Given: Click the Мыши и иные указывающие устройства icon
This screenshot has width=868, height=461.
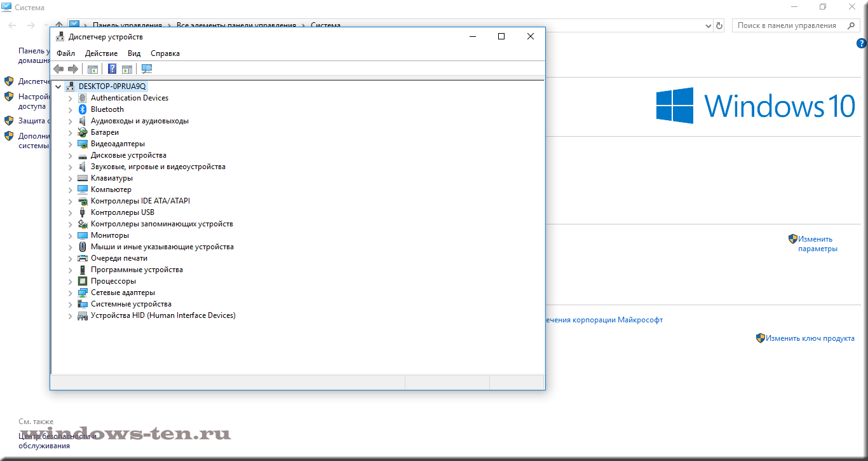Looking at the screenshot, I should point(83,247).
